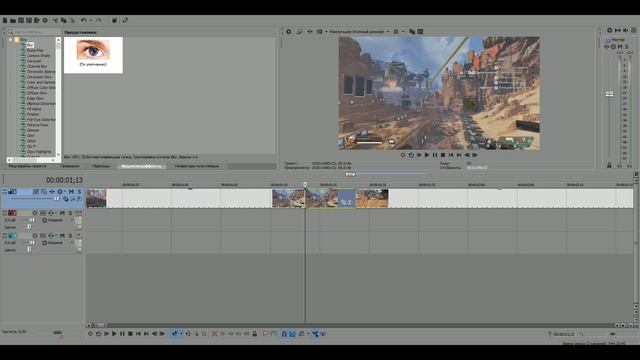Screen dimensions: 640x360
Task: Click the second audio track pan slider
Action: click(x=29, y=249)
